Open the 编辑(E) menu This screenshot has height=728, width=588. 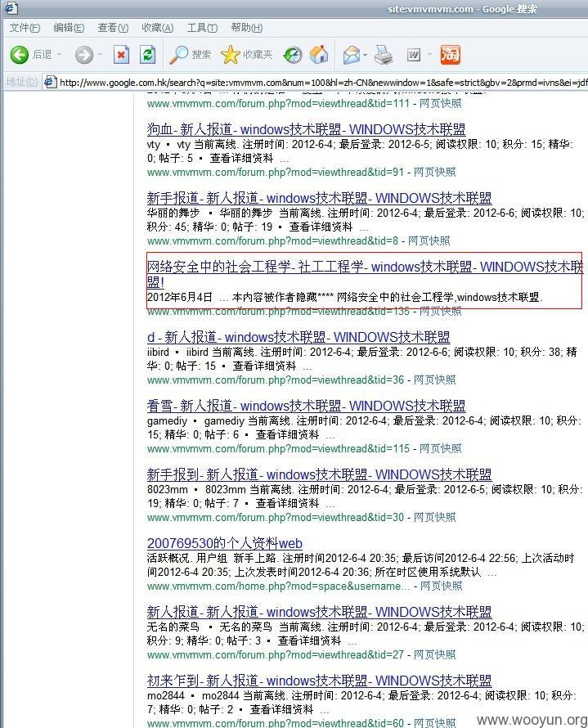tap(69, 28)
